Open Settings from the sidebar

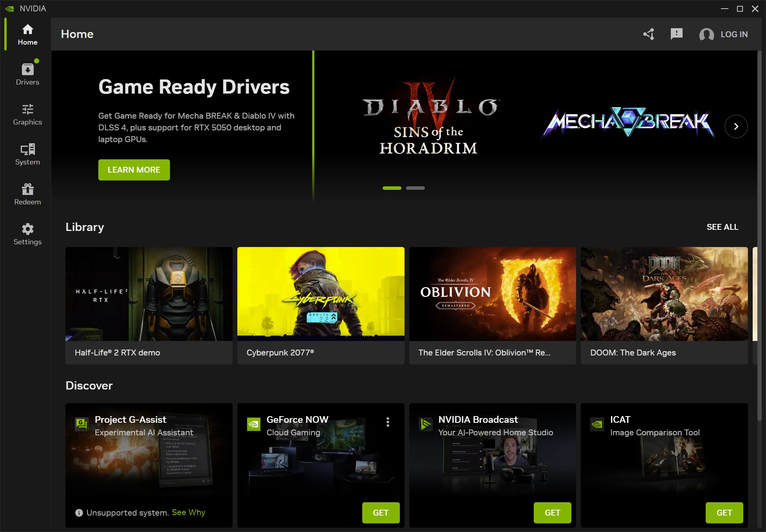click(x=27, y=234)
